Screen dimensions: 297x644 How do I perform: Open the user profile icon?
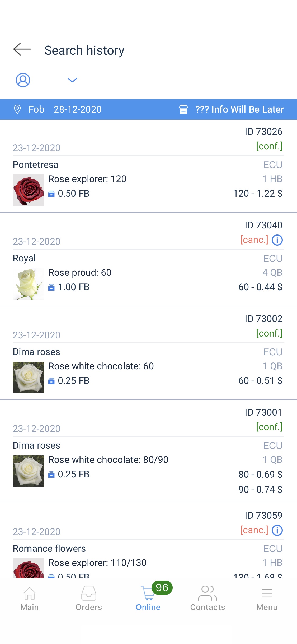(23, 80)
